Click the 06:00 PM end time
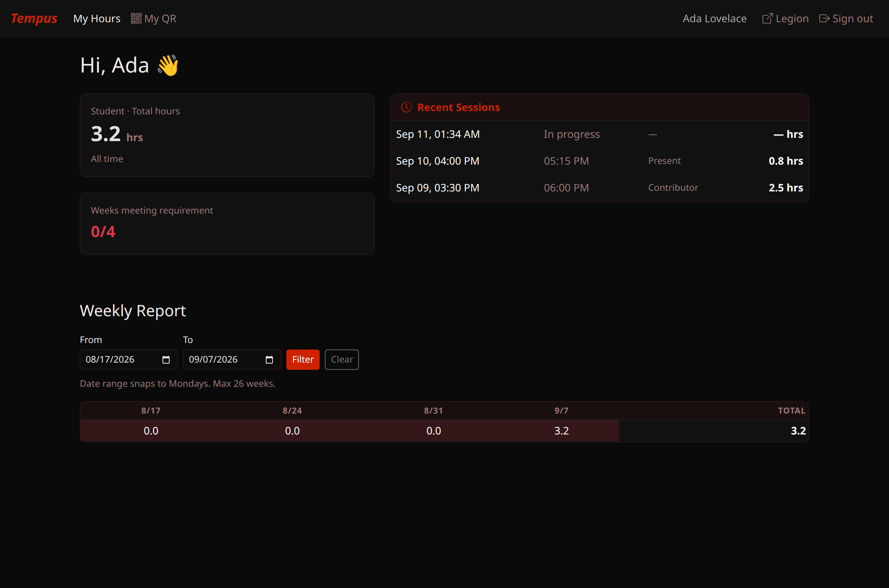This screenshot has width=889, height=588. (566, 188)
